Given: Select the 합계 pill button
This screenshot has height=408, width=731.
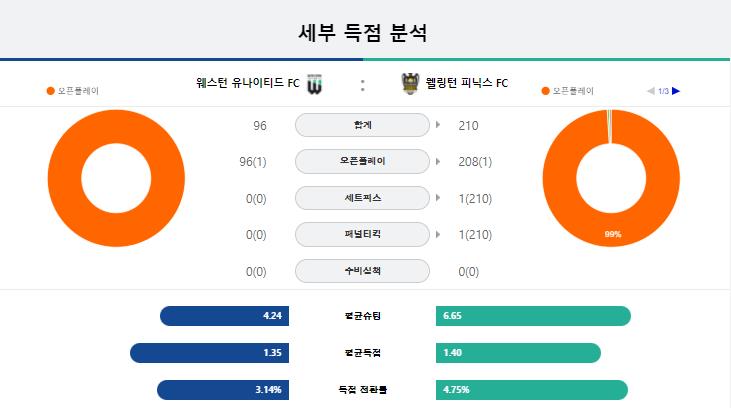Looking at the screenshot, I should (362, 125).
